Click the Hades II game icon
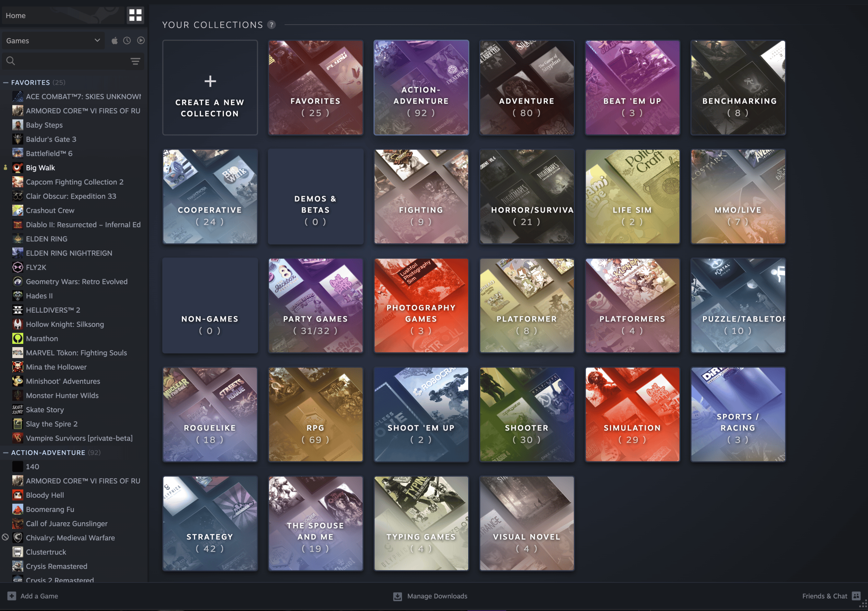 tap(17, 296)
